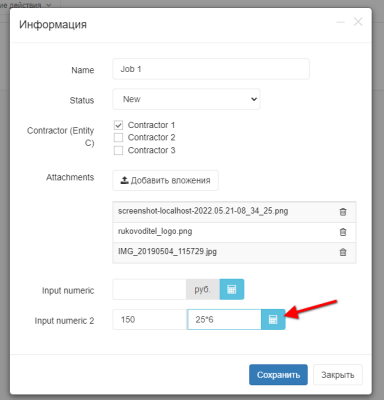Delete the IMG_20190504_115729.jpg attachment
384x400 pixels.
tap(343, 252)
